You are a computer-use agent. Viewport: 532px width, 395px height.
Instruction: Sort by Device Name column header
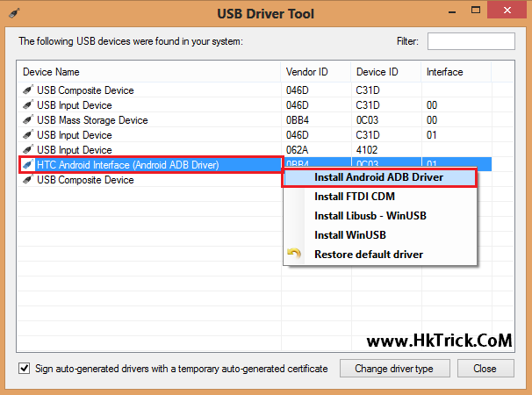pos(148,72)
